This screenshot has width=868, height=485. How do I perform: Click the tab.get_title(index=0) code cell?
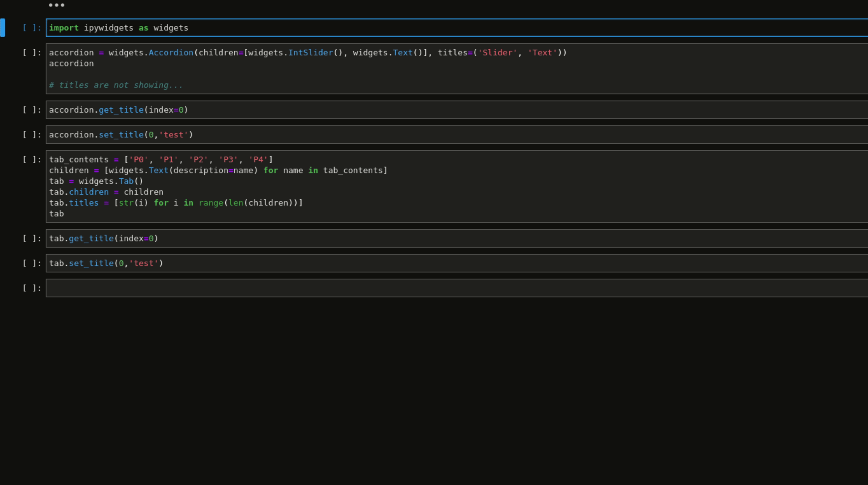[103, 238]
